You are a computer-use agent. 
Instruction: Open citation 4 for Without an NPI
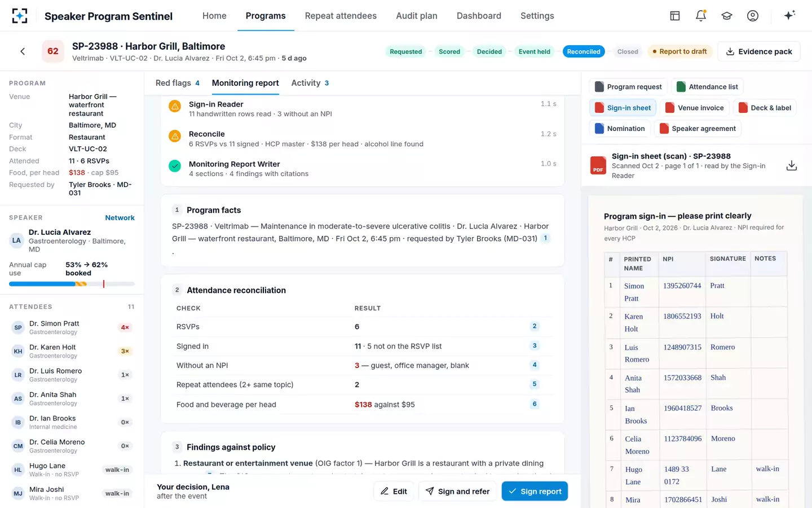[535, 365]
